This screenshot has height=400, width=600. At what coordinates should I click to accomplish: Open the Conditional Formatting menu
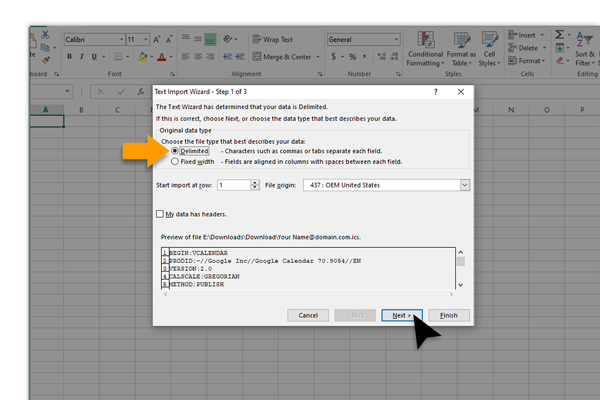tap(425, 49)
